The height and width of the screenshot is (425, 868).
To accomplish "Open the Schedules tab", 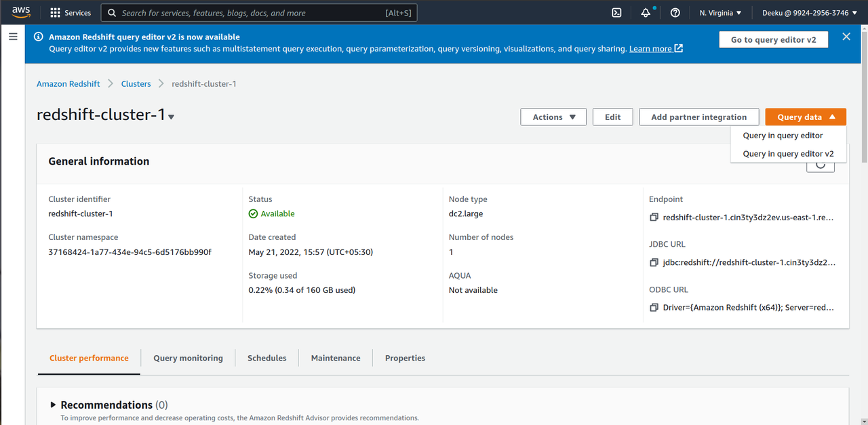I will (x=267, y=358).
